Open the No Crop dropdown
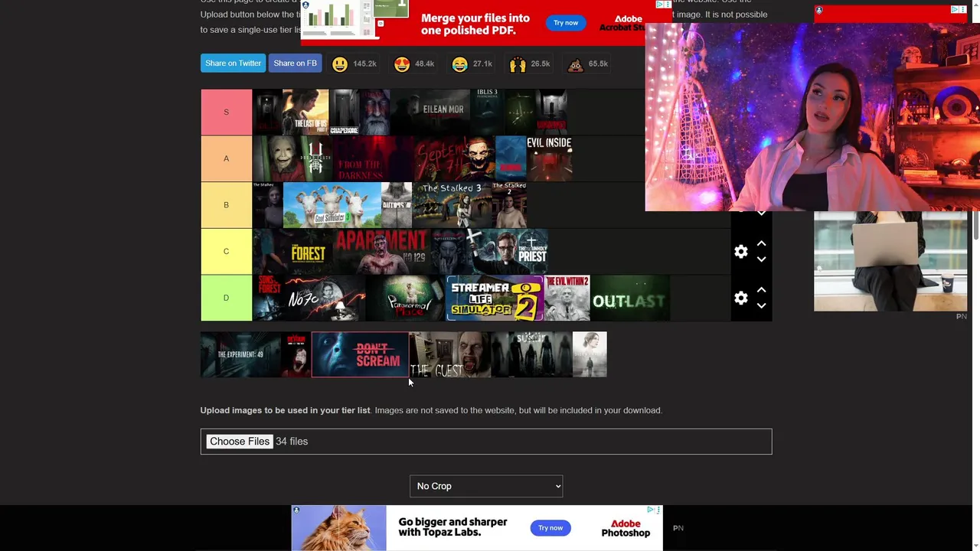980x551 pixels. [x=486, y=486]
